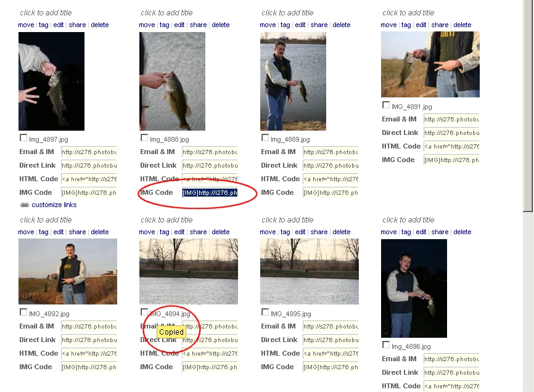Click the Direct Link field under Img_4897.jpg
This screenshot has width=534, height=392.
point(89,166)
